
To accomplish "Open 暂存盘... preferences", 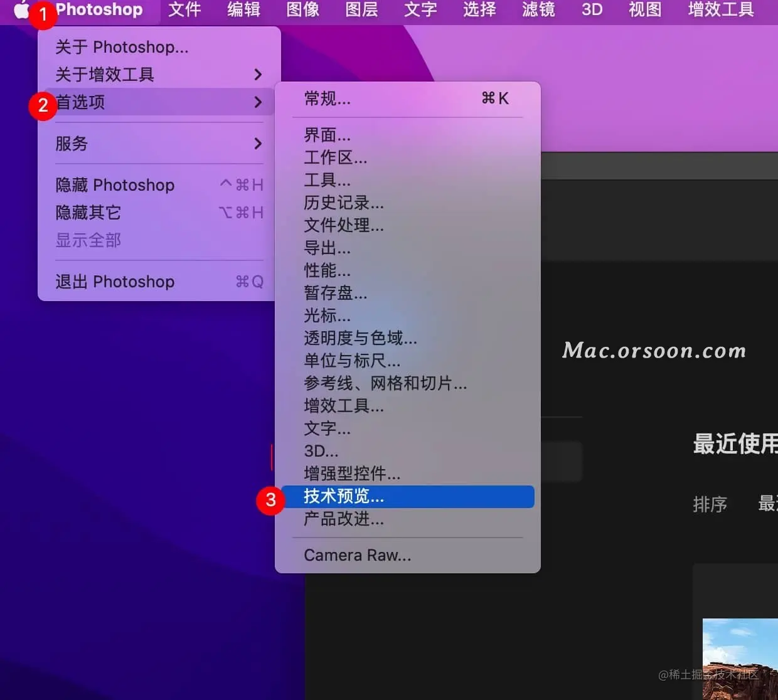I will (408, 293).
